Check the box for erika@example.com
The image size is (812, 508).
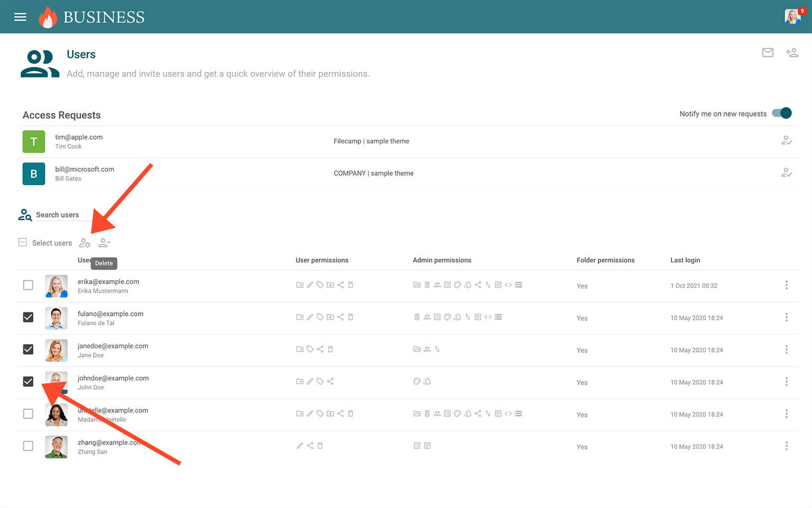28,285
